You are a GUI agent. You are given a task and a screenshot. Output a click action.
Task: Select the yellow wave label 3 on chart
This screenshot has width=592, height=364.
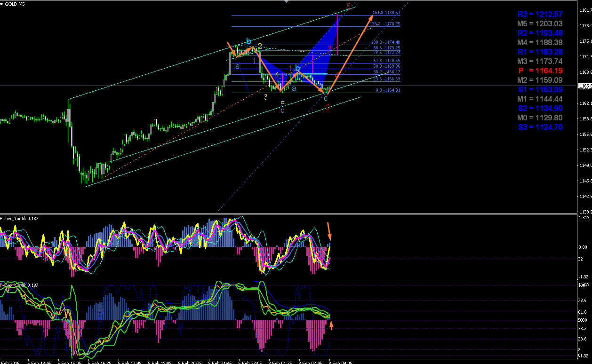click(265, 97)
